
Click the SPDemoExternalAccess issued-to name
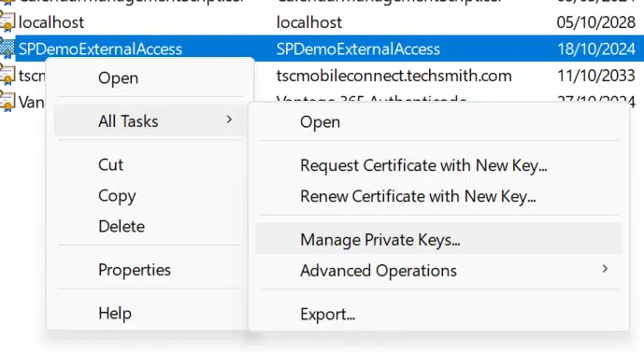tap(100, 49)
